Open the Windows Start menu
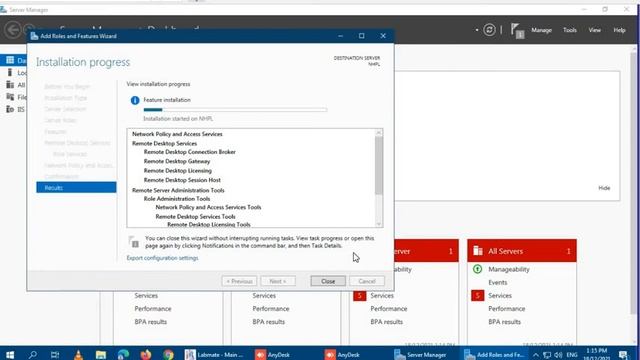 point(10,354)
